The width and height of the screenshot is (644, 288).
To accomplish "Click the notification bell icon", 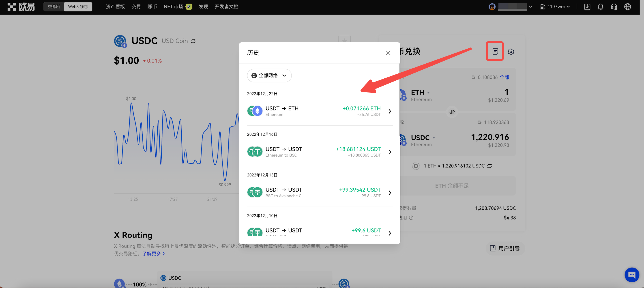I will point(600,7).
